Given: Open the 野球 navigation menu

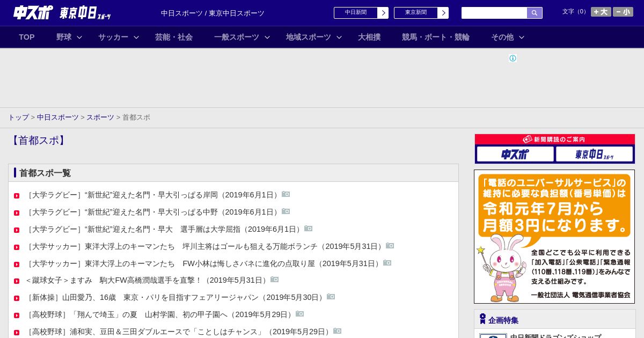Looking at the screenshot, I should tap(64, 37).
